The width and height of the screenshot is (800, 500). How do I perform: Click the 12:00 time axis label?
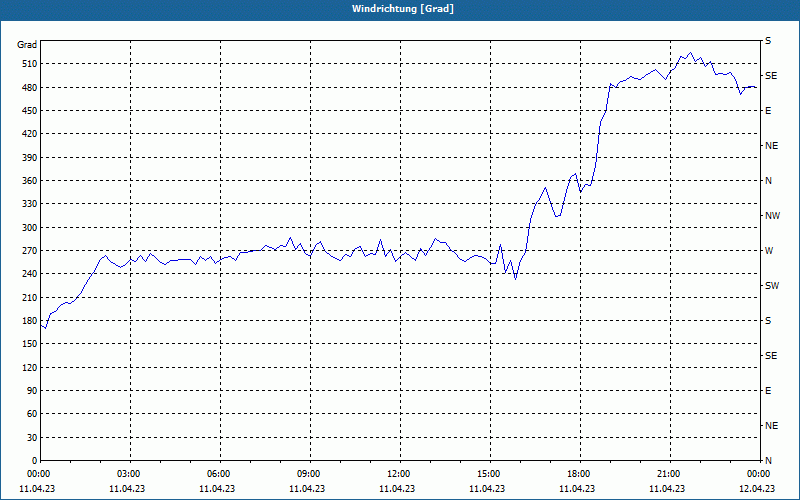(x=399, y=474)
